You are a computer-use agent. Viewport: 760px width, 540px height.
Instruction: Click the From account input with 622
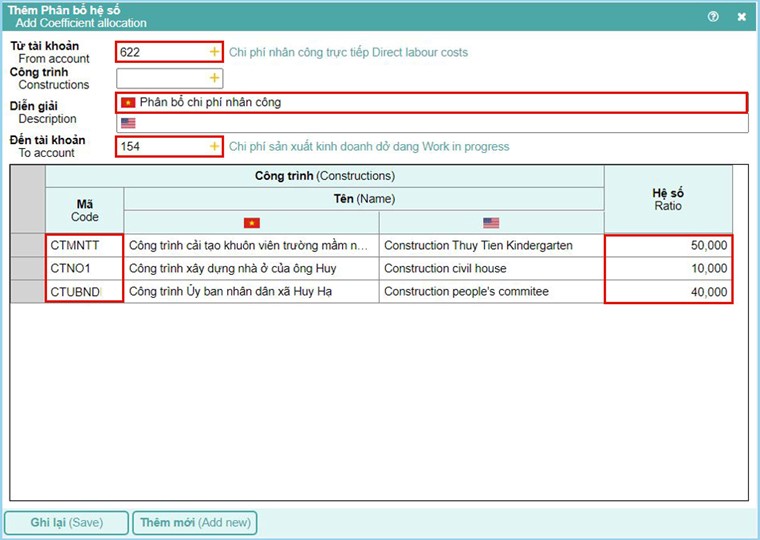point(160,51)
